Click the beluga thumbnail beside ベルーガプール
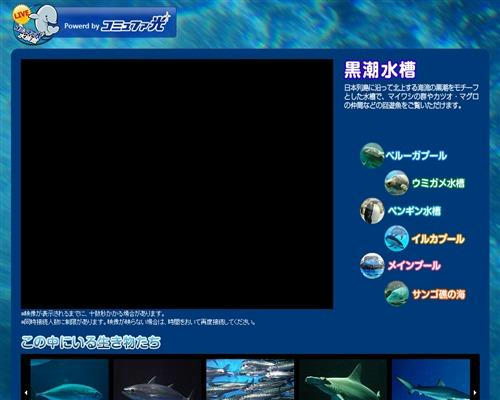Image resolution: width=500 pixels, height=400 pixels. pyautogui.click(x=372, y=155)
